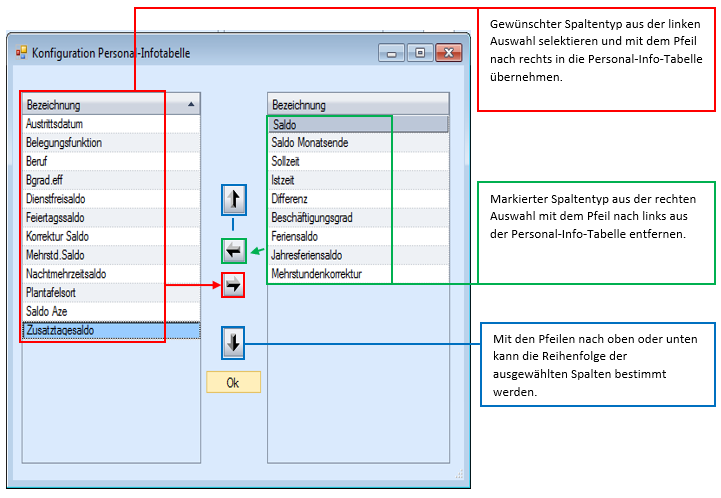Viewport: 721px width, 498px height.
Task: Click right list Bezeichnung column header
Action: click(x=358, y=105)
